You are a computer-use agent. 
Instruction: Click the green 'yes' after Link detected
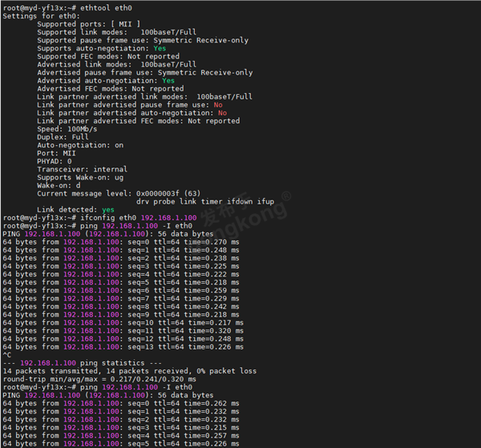108,209
